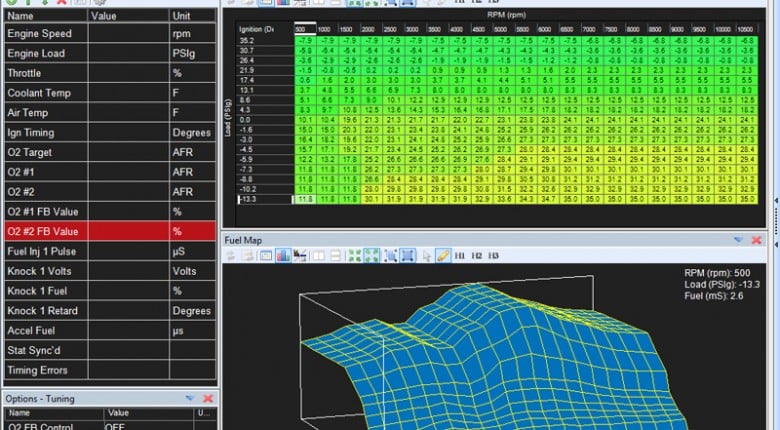Click the -13.3 load row header in ignition table
The image size is (780, 430).
pyautogui.click(x=266, y=199)
